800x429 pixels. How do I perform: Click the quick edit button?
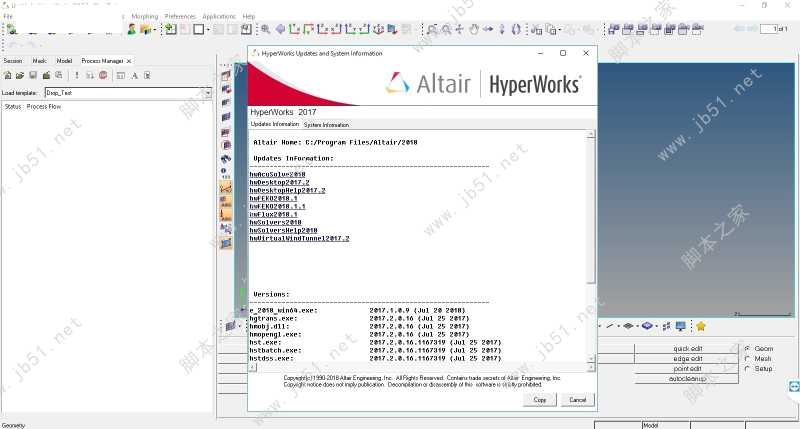(687, 348)
